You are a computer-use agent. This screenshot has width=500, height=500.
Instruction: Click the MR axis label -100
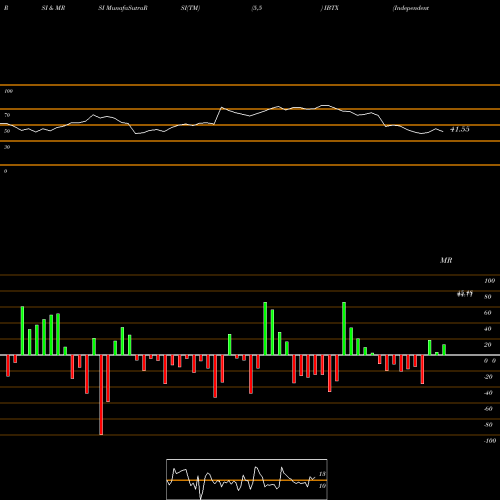click(x=490, y=441)
